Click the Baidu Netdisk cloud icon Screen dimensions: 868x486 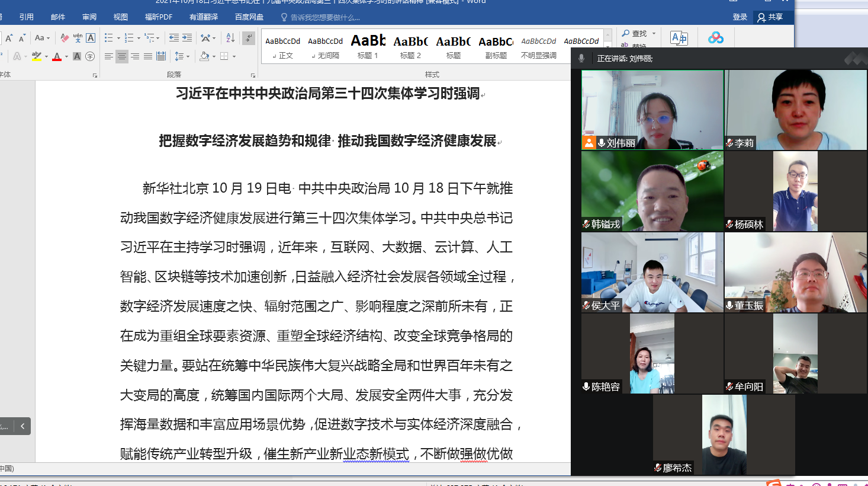point(715,38)
